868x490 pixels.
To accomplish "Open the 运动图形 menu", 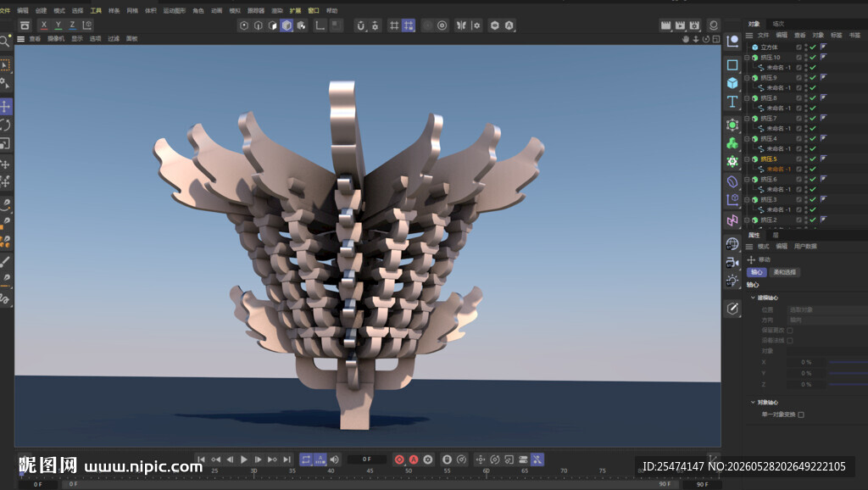I will [x=175, y=10].
